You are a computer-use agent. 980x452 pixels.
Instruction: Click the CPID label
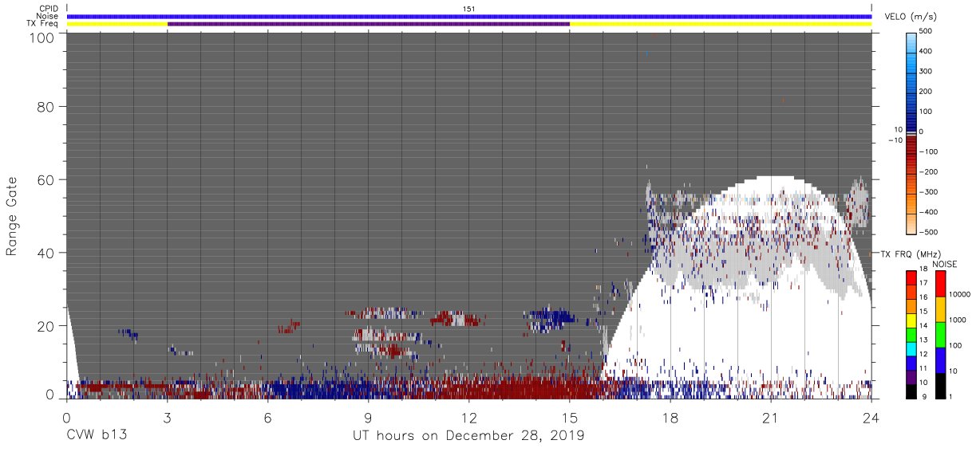point(48,8)
